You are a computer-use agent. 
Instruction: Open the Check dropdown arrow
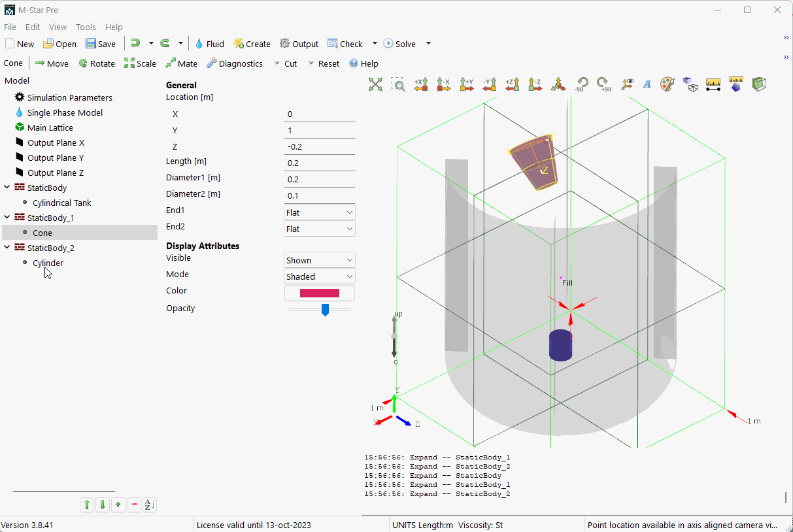pos(375,43)
